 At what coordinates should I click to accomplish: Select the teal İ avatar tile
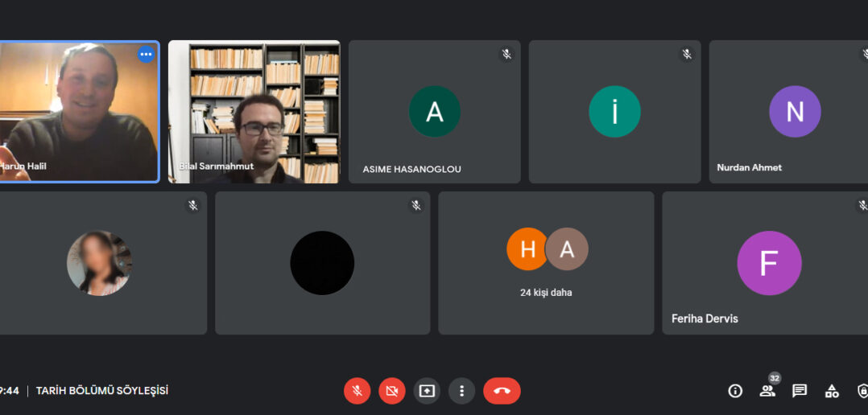click(614, 112)
